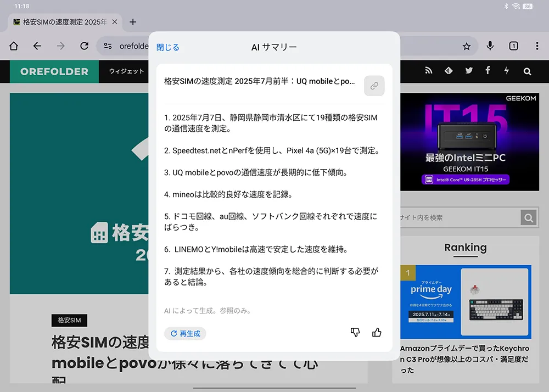Open a new tab with plus button

click(133, 22)
